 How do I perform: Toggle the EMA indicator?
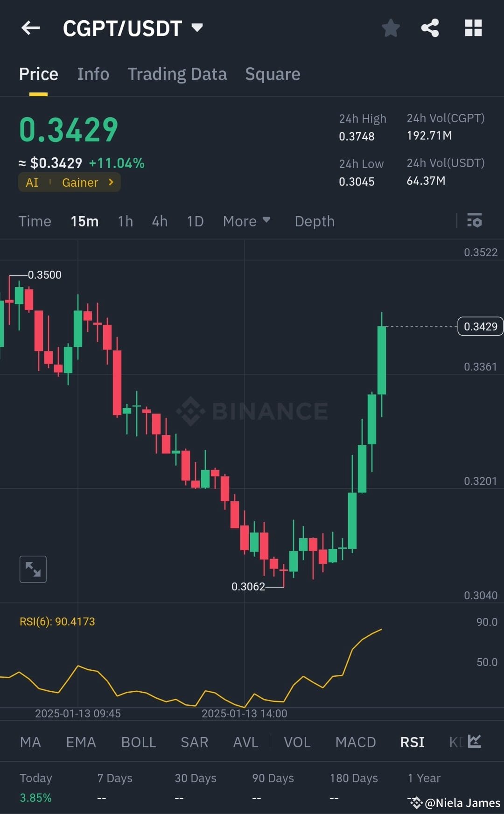(81, 742)
